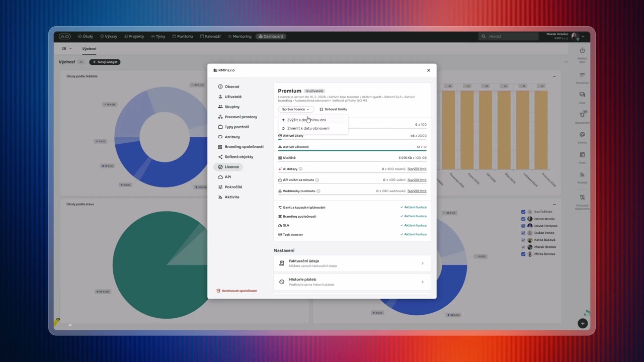
Task: Open the Týmy top menu
Action: coord(158,36)
